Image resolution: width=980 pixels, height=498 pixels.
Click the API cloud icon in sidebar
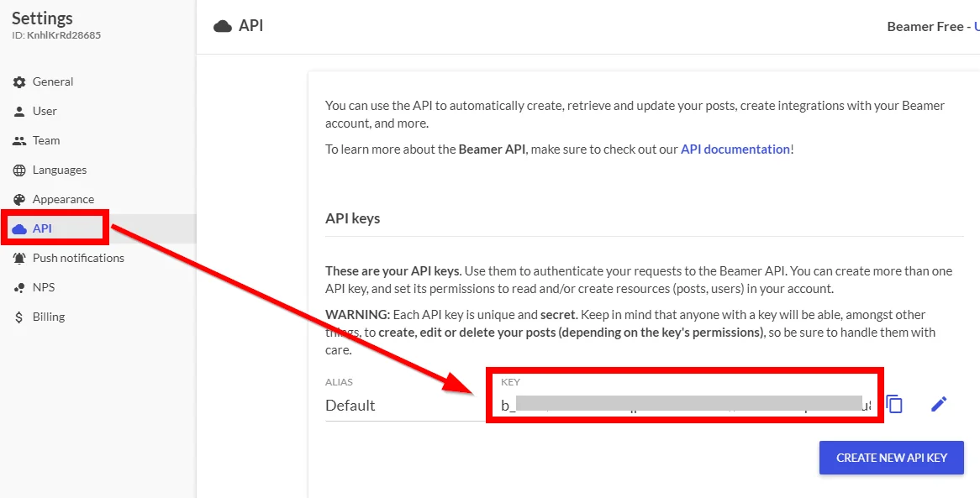point(19,228)
